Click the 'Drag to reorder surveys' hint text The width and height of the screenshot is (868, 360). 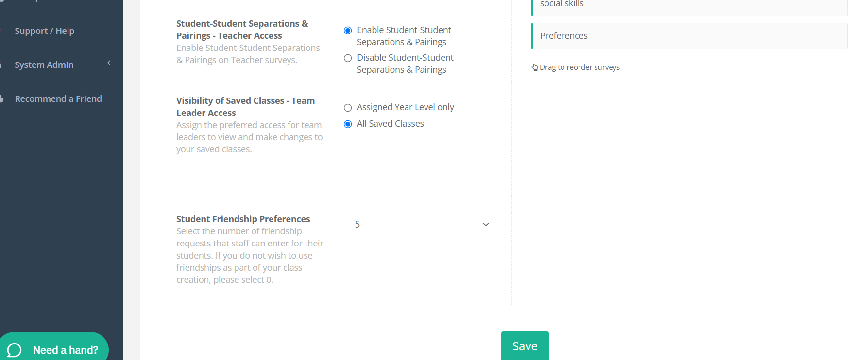[x=579, y=67]
